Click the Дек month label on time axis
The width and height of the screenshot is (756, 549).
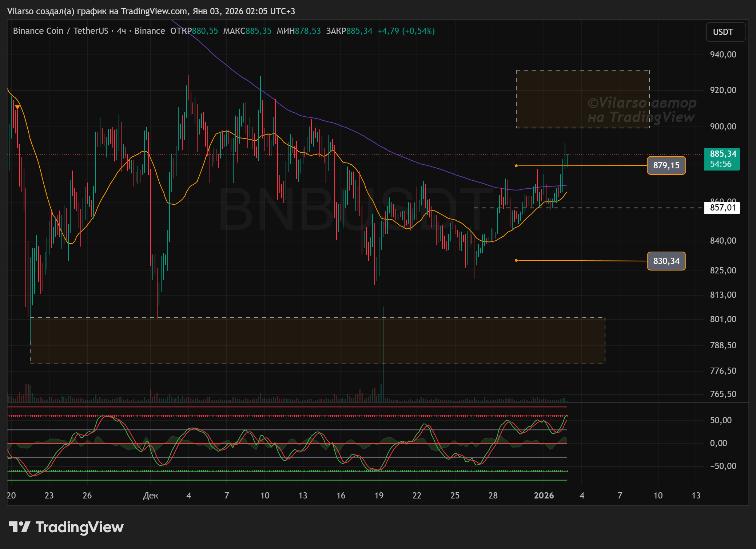tap(151, 496)
